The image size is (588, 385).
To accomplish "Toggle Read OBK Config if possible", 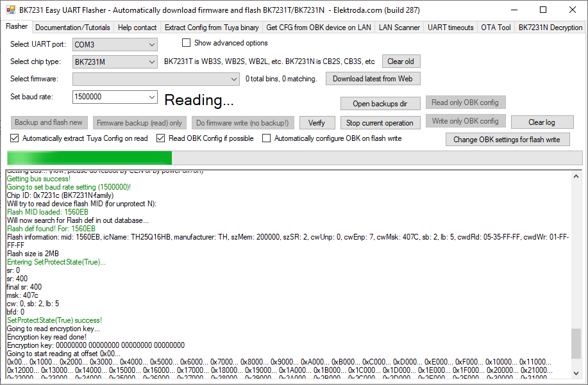I will [x=160, y=138].
